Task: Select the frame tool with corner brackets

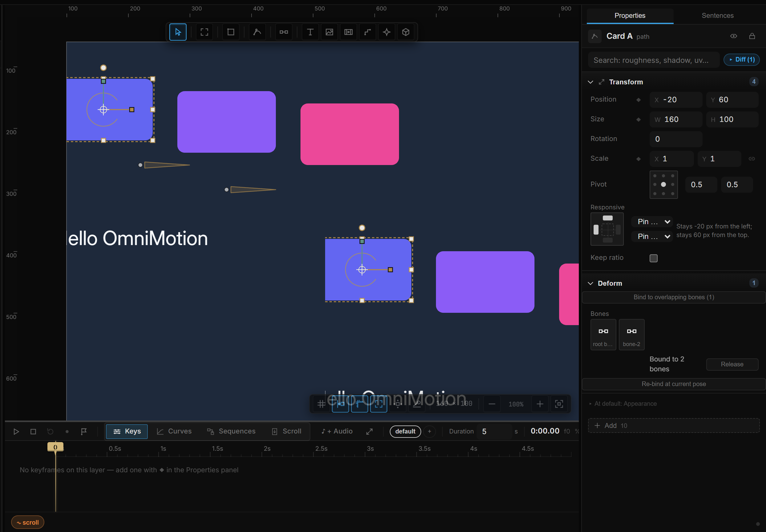Action: (x=204, y=32)
